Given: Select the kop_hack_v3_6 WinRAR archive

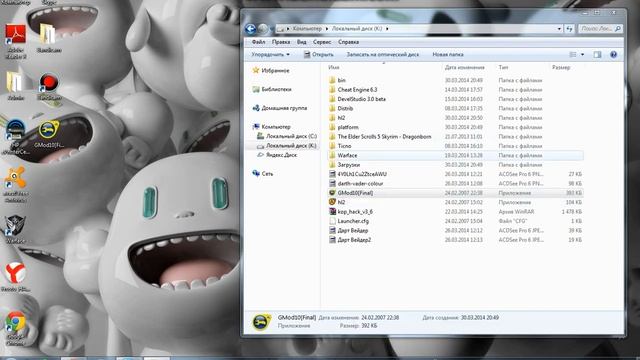Looking at the screenshot, I should click(355, 211).
